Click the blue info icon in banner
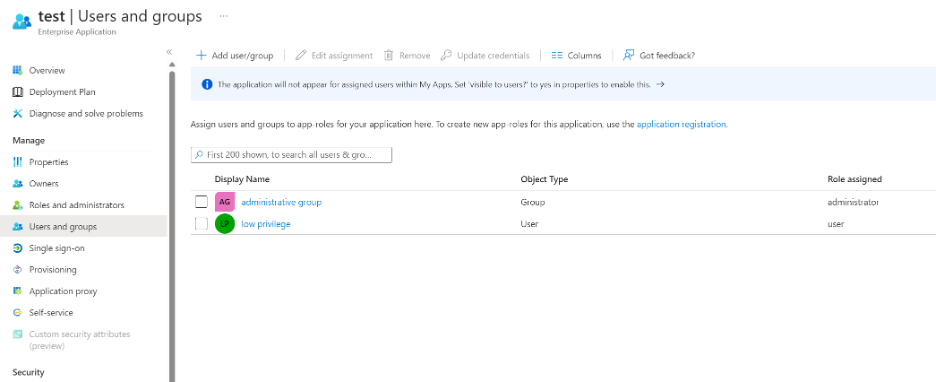The height and width of the screenshot is (382, 936). point(207,85)
